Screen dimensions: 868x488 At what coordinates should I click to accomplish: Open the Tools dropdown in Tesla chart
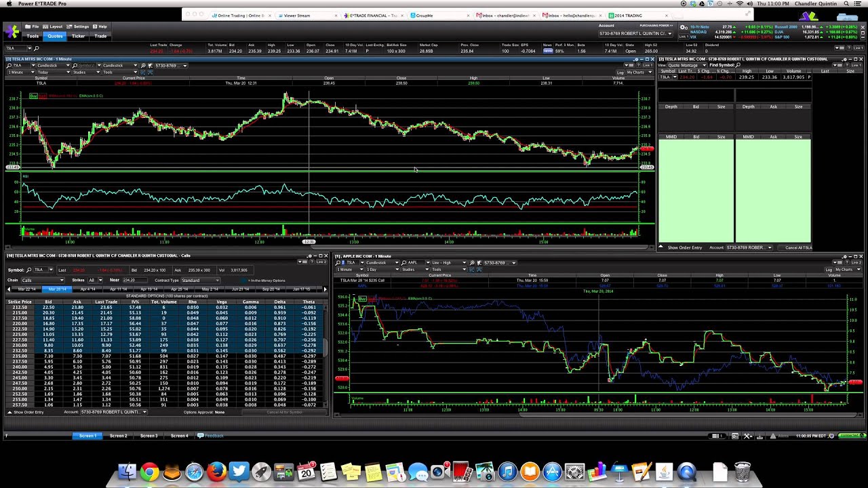[120, 73]
